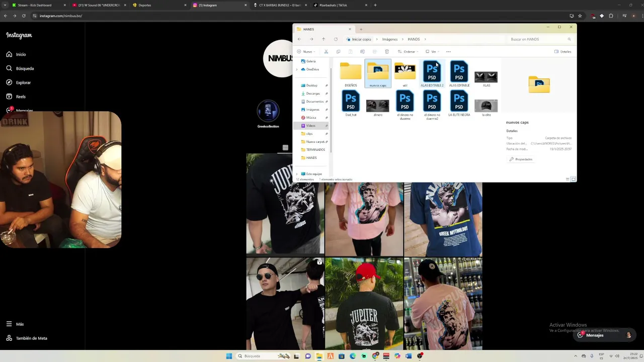Image resolution: width=644 pixels, height=362 pixels.
Task: Toggle the Detalles pane button
Action: click(x=563, y=51)
